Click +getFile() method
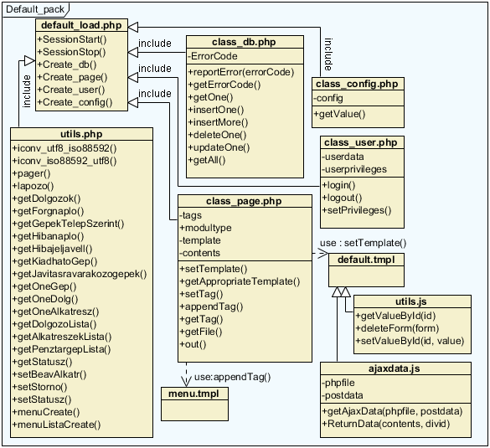490x448 pixels. (x=201, y=332)
